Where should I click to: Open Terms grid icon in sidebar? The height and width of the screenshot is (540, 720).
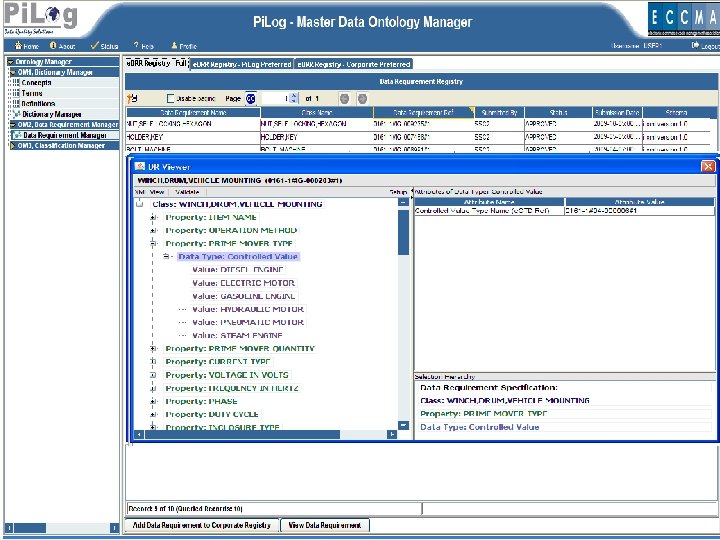(x=15, y=93)
